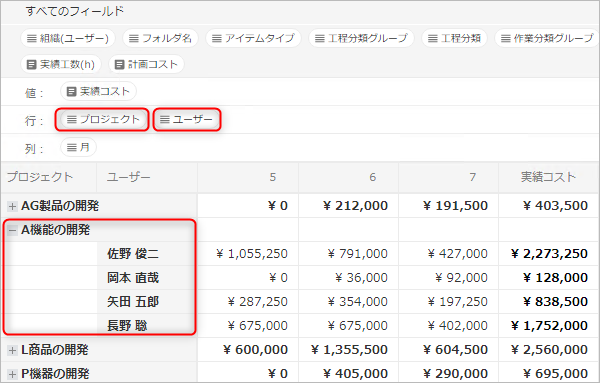
Task: Select user row 佐野 俊二
Action: [x=133, y=254]
